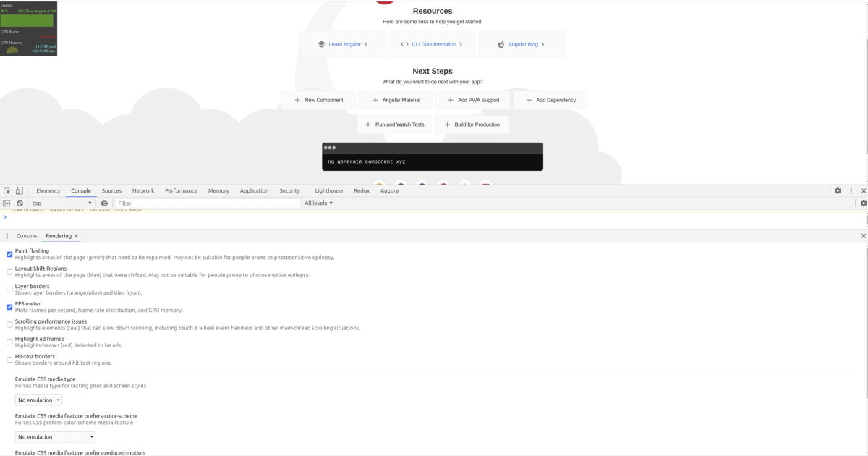The height and width of the screenshot is (456, 868).
Task: Switch to the Network tab
Action: [143, 190]
